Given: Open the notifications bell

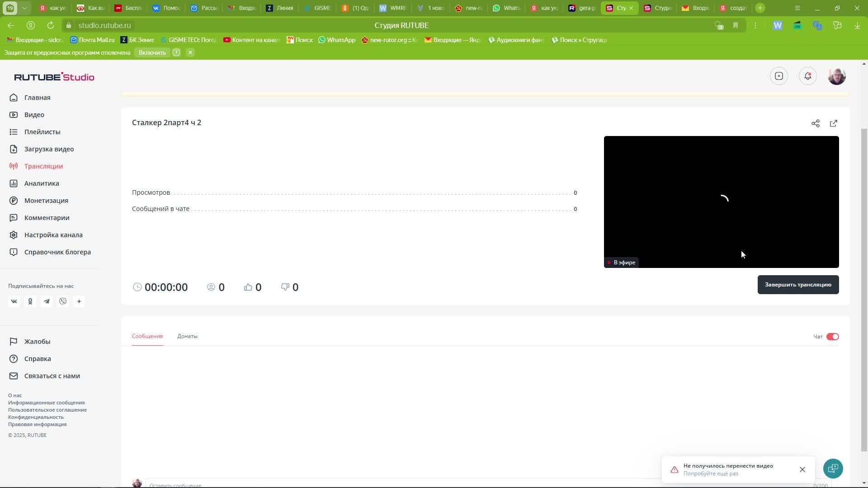Looking at the screenshot, I should (807, 76).
